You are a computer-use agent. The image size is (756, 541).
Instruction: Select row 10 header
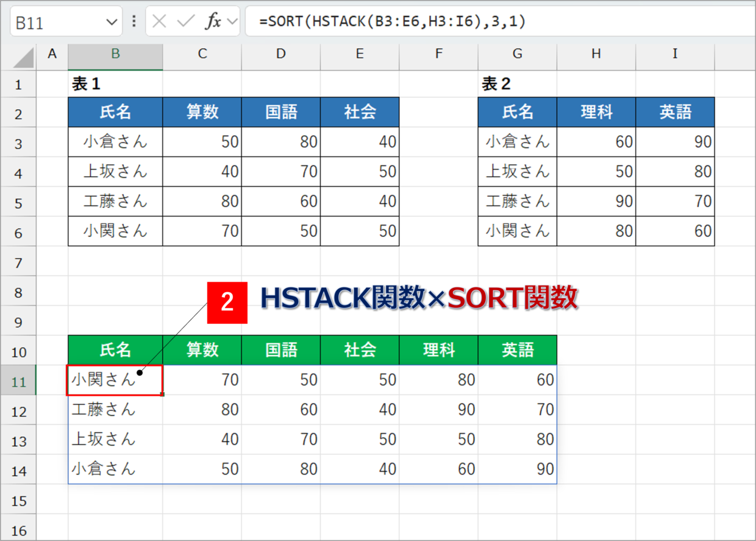(x=18, y=352)
